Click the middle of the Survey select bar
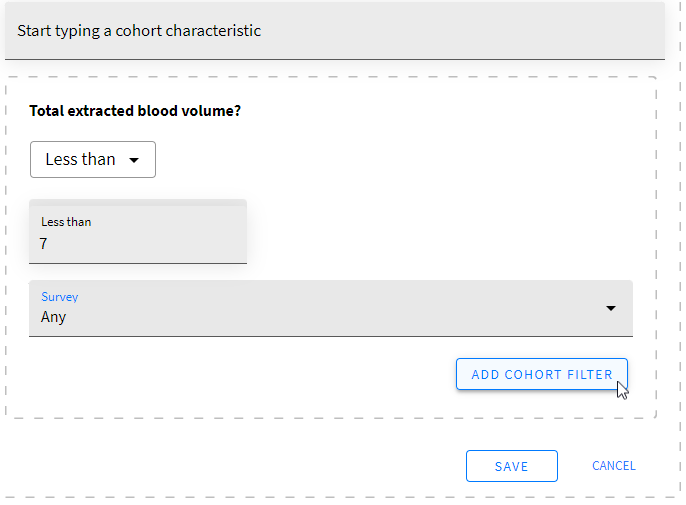The width and height of the screenshot is (686, 505). tap(330, 308)
